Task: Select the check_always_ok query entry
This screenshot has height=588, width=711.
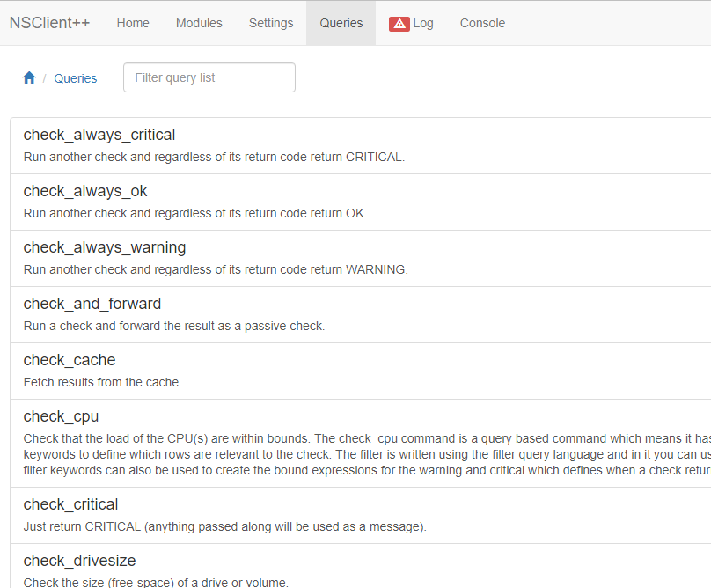Action: pos(85,191)
